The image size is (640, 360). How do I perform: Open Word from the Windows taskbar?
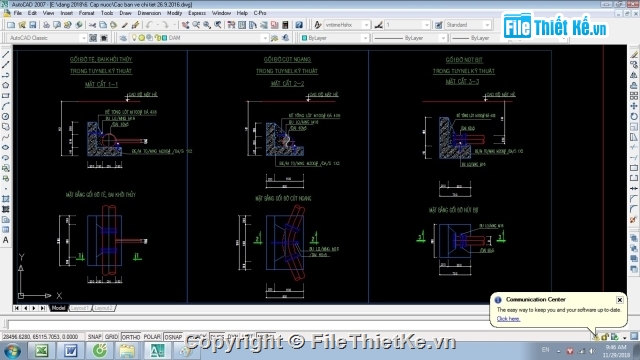(71, 351)
